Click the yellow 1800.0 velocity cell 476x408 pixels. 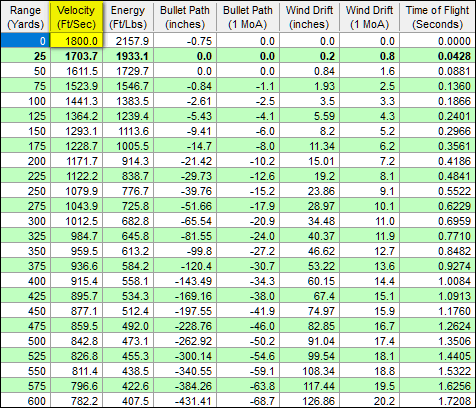[76, 41]
